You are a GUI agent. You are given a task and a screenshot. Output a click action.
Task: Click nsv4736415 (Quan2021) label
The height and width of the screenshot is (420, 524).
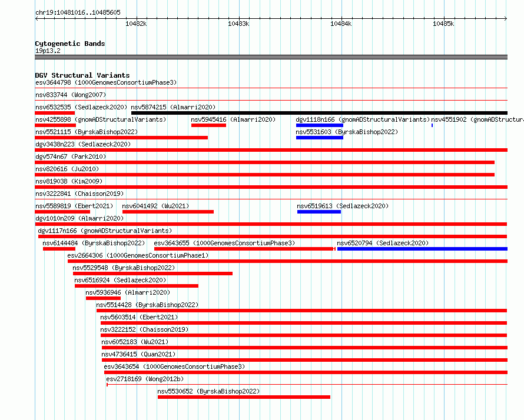[x=138, y=354]
